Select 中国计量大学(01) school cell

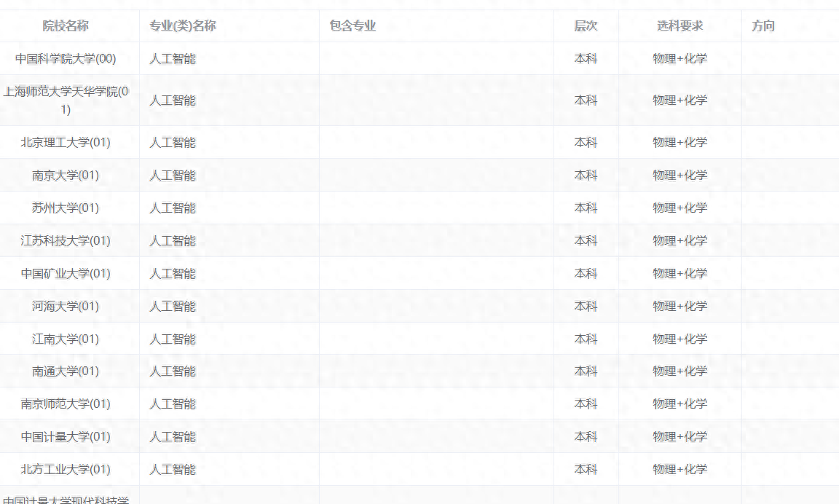point(66,437)
